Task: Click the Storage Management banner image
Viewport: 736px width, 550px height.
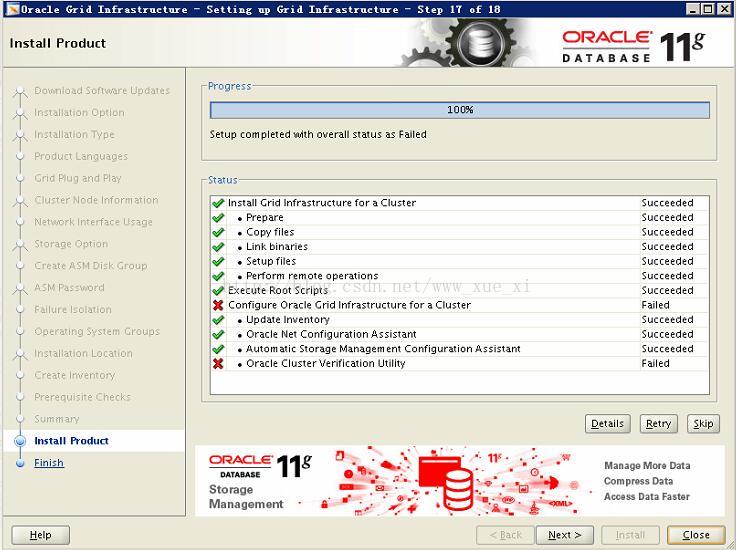Action: click(460, 481)
